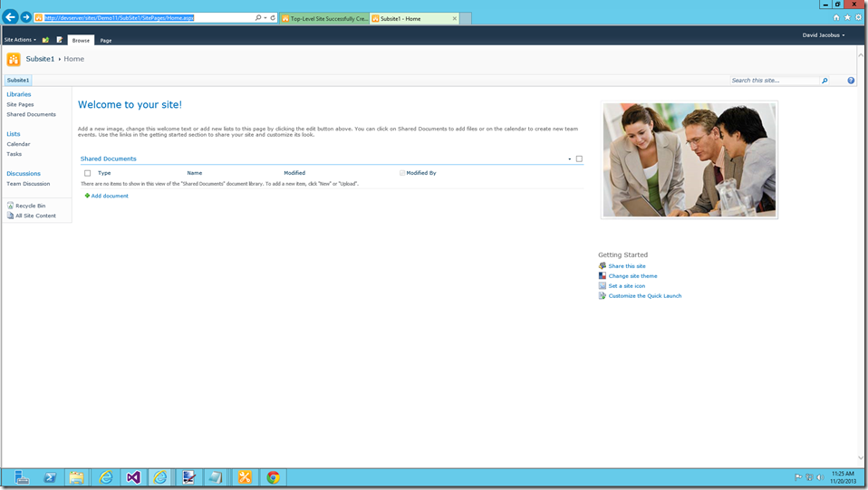Open the David Jacobus user menu
Image resolution: width=868 pixels, height=490 pixels.
tap(824, 35)
